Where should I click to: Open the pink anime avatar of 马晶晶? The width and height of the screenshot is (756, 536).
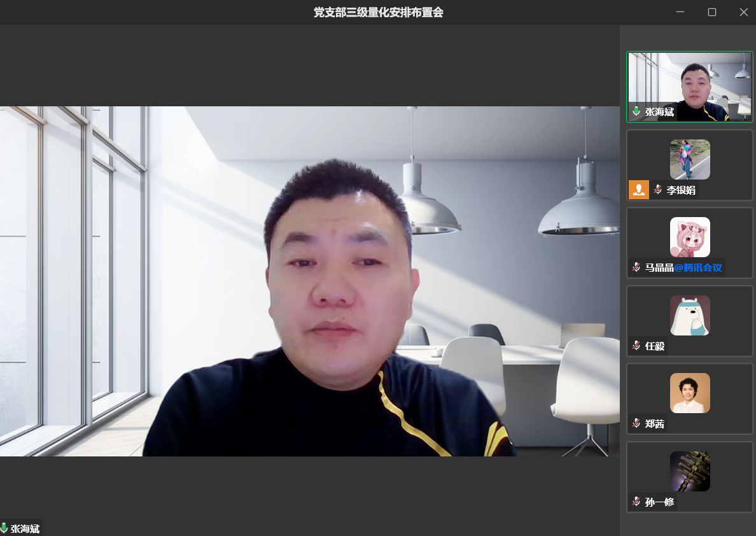(690, 237)
